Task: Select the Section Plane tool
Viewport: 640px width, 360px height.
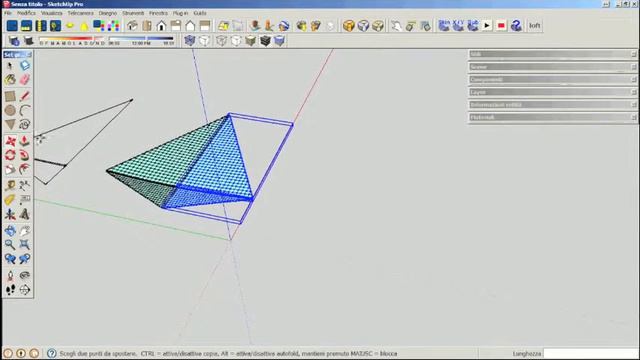Action: click(x=24, y=290)
